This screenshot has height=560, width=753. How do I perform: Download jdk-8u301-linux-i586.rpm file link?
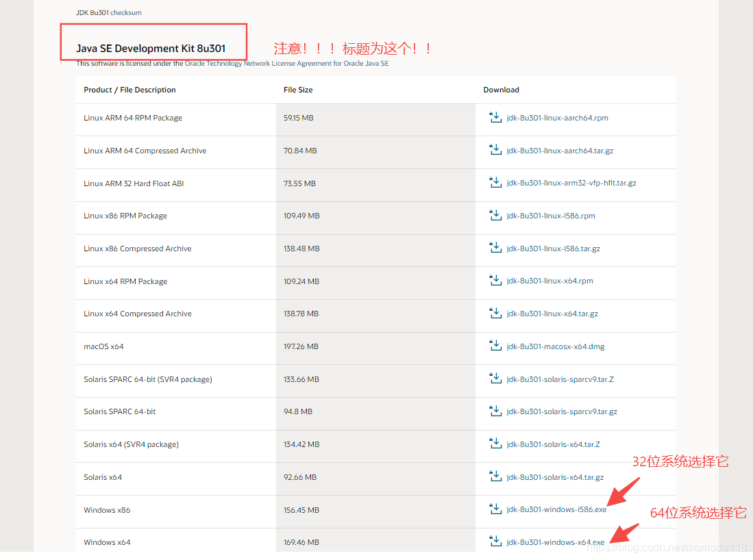click(550, 216)
